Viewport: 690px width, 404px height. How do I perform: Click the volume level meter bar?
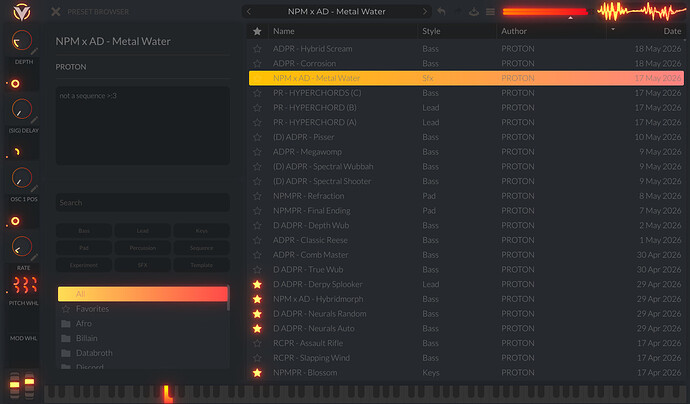[x=545, y=12]
